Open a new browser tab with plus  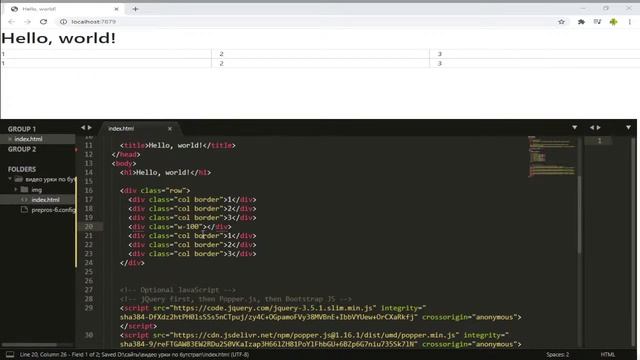136,9
